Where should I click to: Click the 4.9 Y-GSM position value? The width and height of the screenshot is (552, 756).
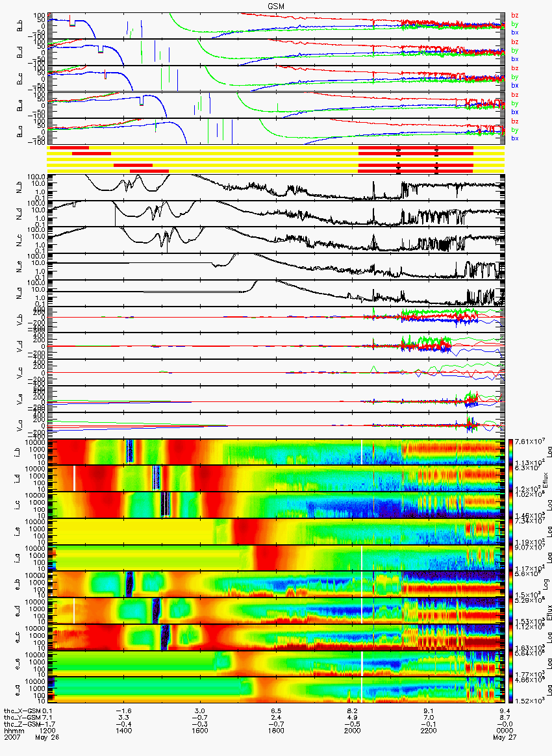click(x=353, y=717)
